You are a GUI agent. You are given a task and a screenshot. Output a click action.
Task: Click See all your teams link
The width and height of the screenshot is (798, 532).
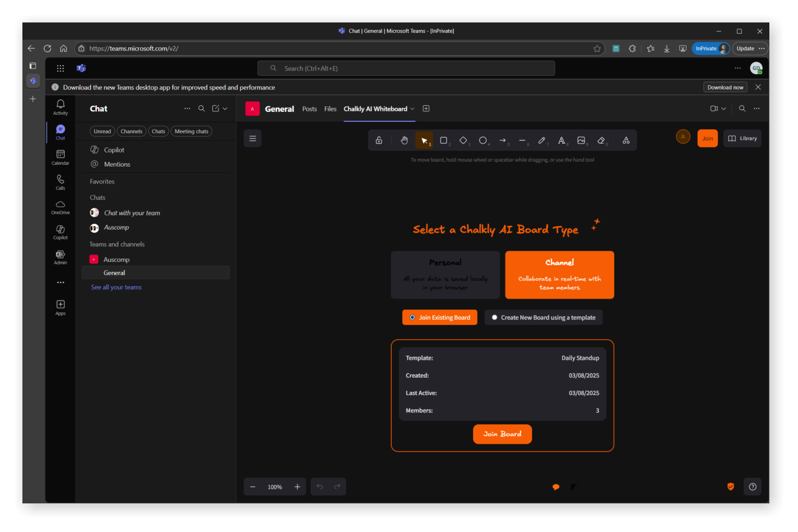(116, 287)
